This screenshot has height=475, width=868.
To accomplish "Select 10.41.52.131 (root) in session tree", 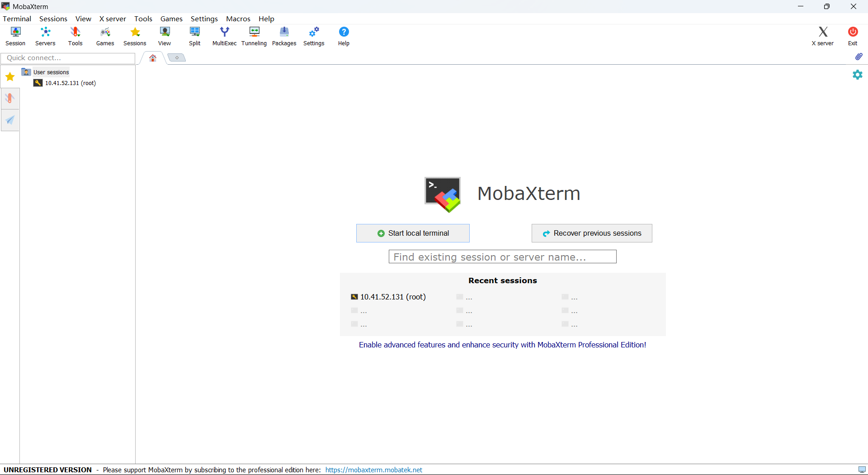I will tap(65, 83).
